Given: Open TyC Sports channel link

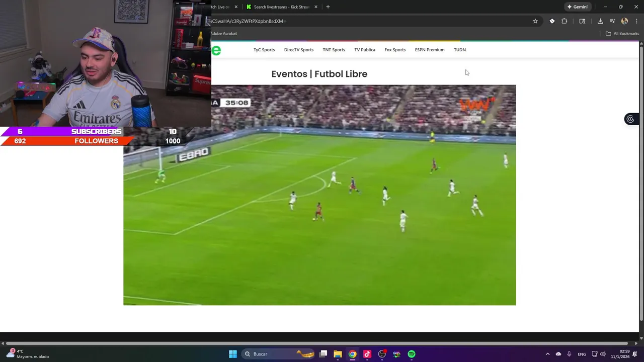Looking at the screenshot, I should 264,50.
